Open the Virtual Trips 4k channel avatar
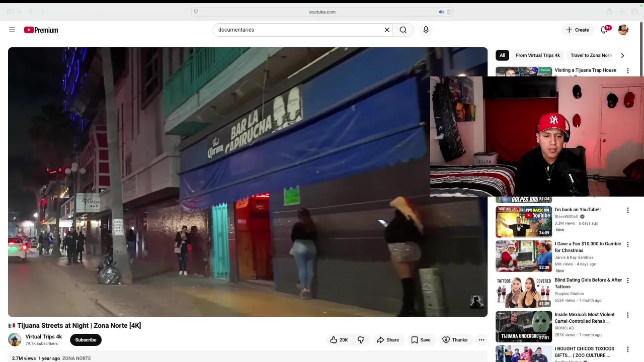 pyautogui.click(x=15, y=340)
